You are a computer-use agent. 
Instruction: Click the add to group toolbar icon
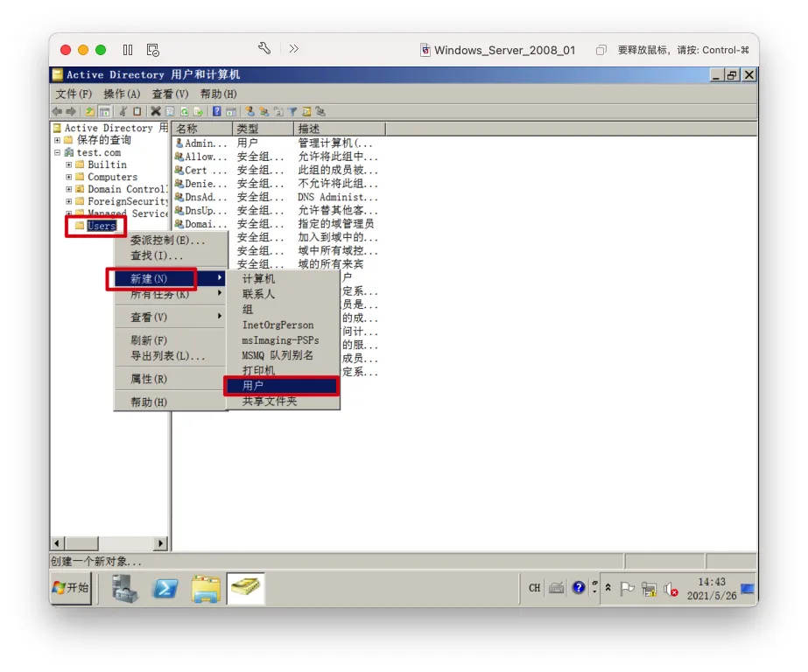[320, 111]
